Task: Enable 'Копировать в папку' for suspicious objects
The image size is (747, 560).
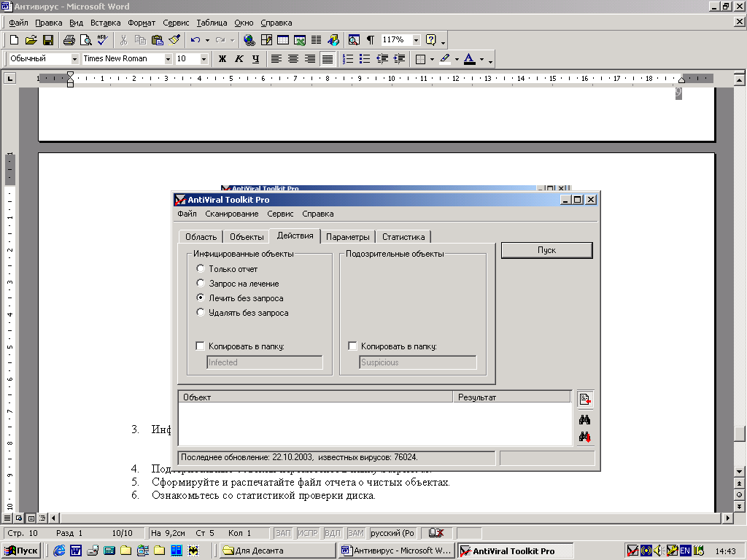Action: (352, 346)
